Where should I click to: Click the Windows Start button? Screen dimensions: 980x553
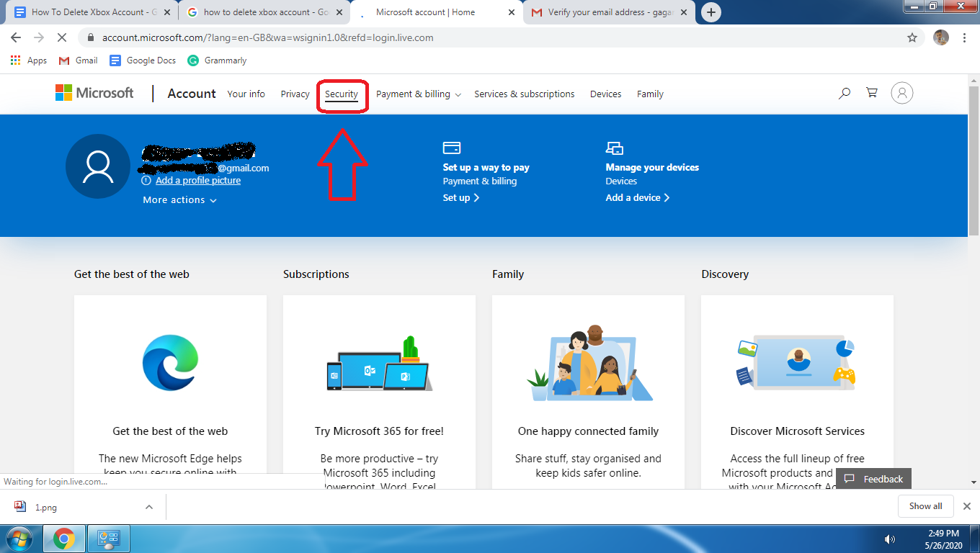click(19, 539)
